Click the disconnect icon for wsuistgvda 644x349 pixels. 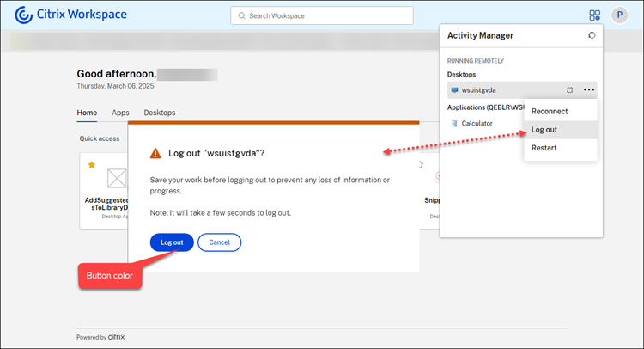(569, 90)
